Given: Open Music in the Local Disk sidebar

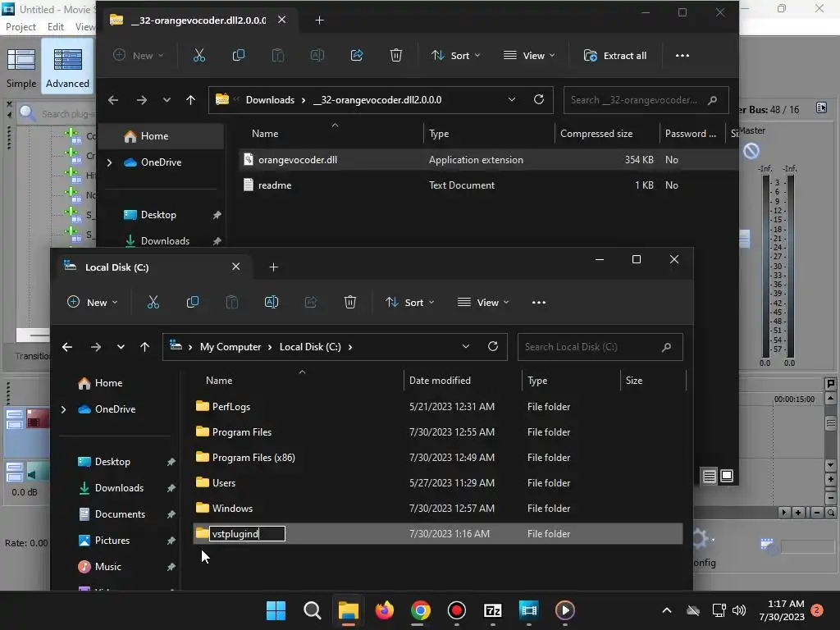Looking at the screenshot, I should (x=108, y=567).
